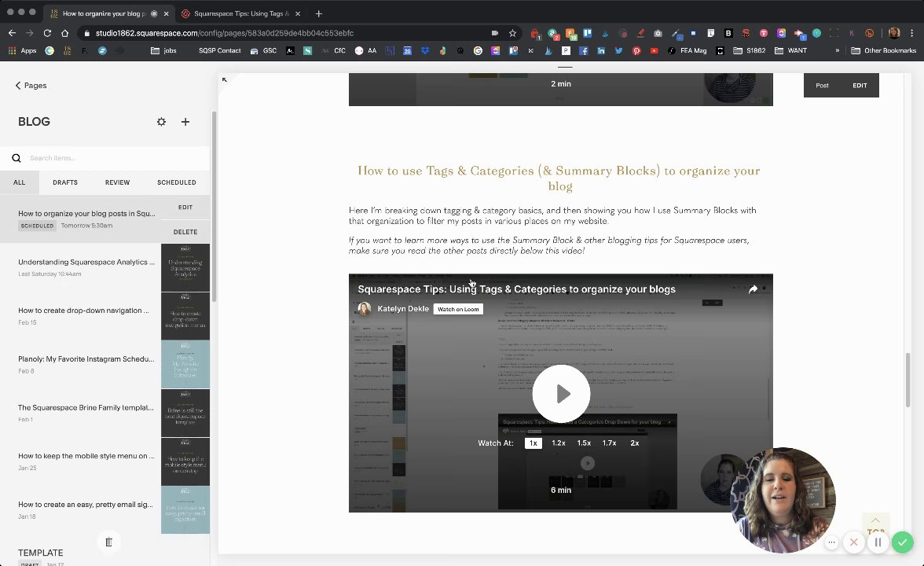Click EDIT on the scheduled blog post

click(x=185, y=208)
